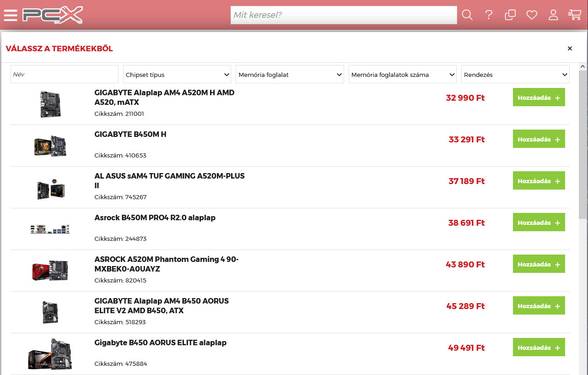Screen dimensions: 588x375
Task: Click the price 43 890 Ft
Action: coord(465,265)
